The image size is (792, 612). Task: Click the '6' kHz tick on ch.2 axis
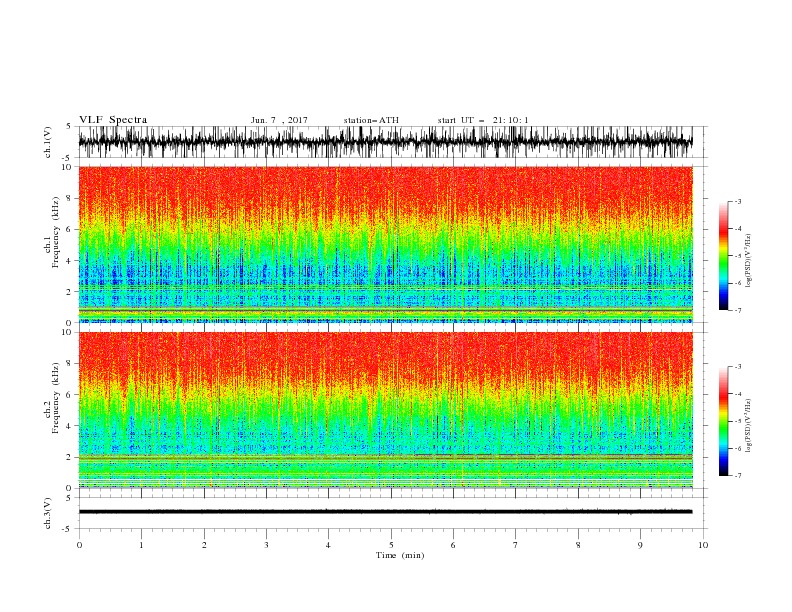(x=70, y=395)
